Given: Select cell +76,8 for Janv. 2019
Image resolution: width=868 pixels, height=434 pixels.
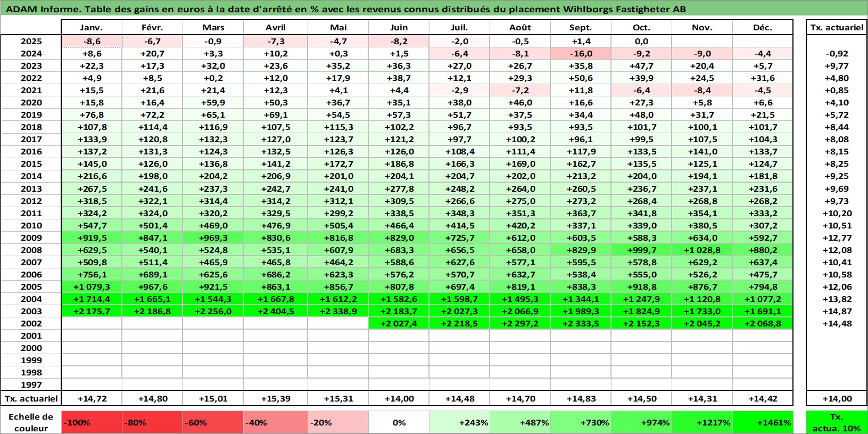Looking at the screenshot, I should (x=92, y=114).
